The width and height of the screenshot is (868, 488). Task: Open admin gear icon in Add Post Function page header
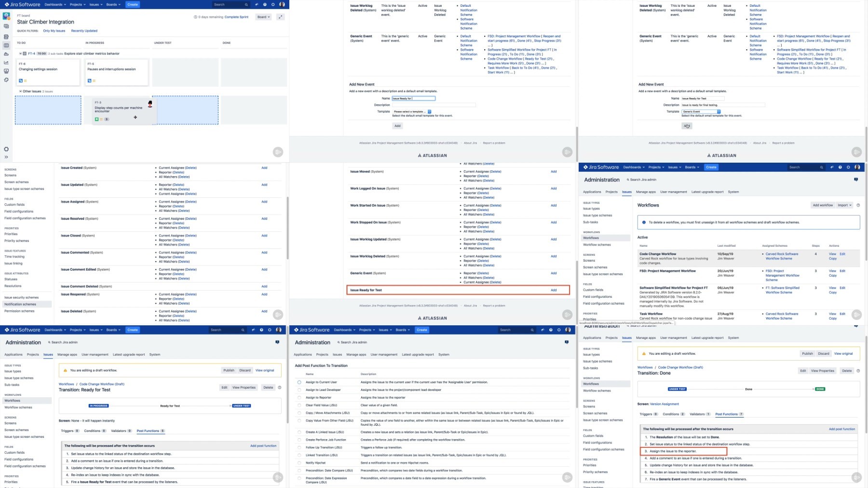point(559,330)
